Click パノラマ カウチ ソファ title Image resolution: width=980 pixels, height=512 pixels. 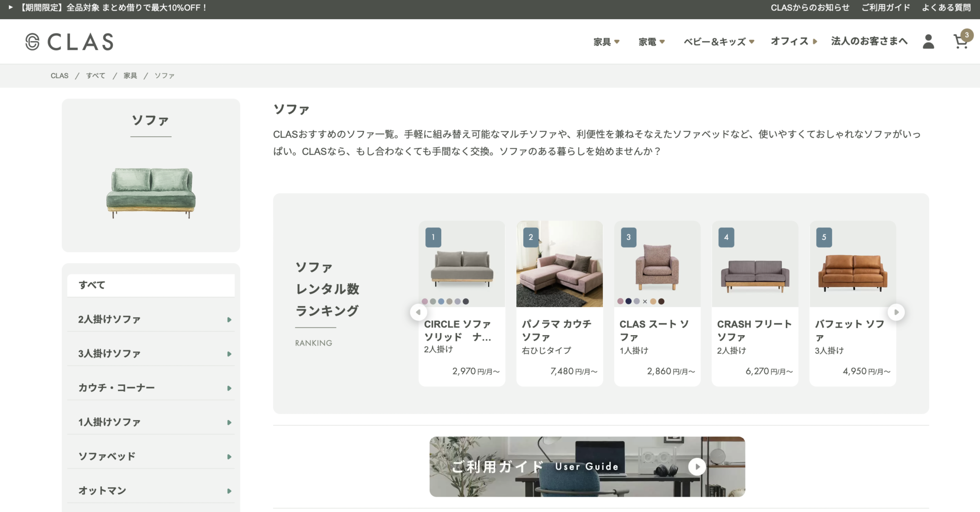tap(557, 330)
